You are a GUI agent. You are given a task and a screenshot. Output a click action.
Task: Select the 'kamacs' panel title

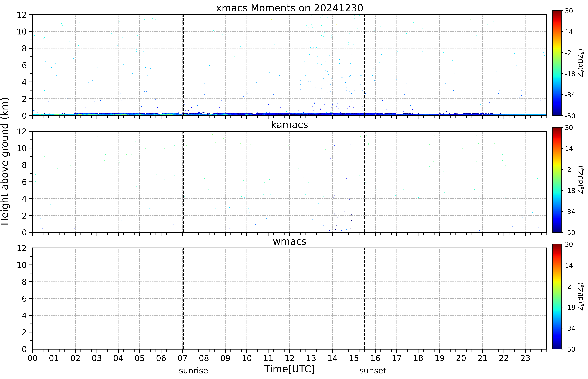pos(289,125)
